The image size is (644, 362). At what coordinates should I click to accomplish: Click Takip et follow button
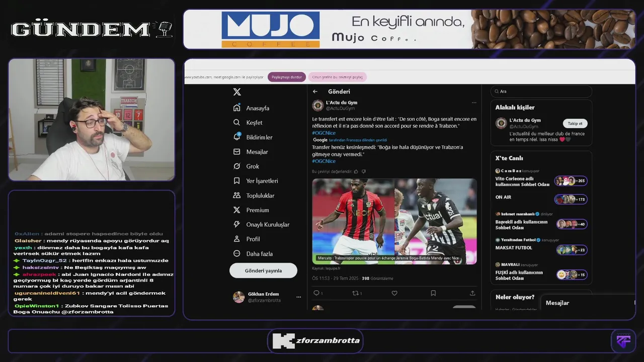pos(575,124)
